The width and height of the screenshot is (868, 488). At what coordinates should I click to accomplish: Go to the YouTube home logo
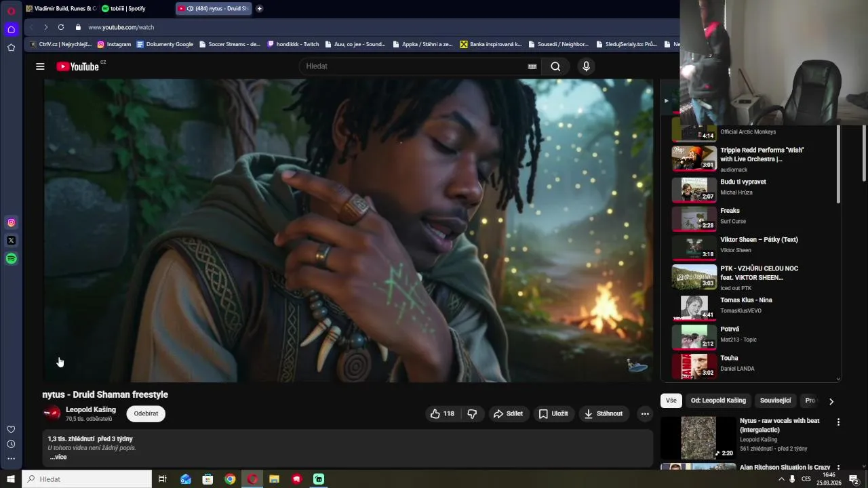pyautogui.click(x=78, y=66)
